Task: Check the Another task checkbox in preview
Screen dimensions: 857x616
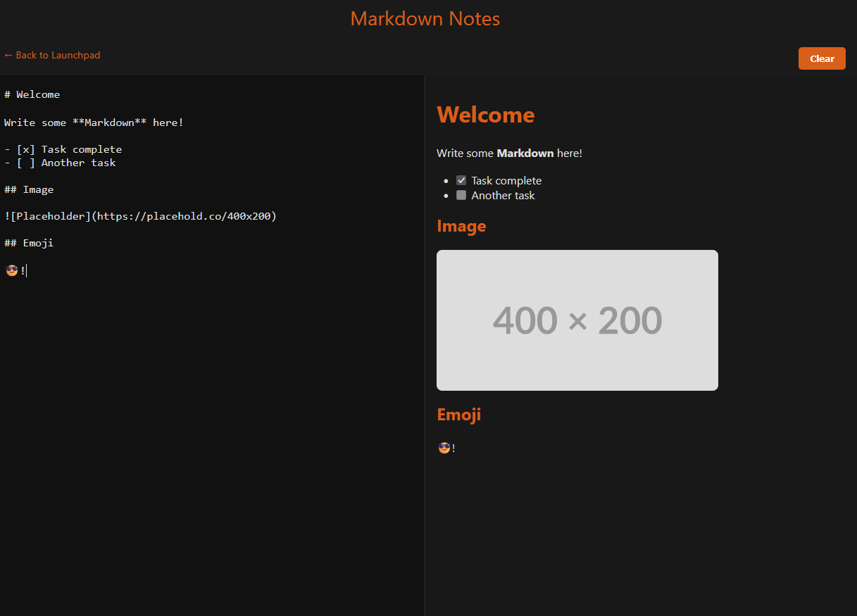Action: (x=461, y=195)
